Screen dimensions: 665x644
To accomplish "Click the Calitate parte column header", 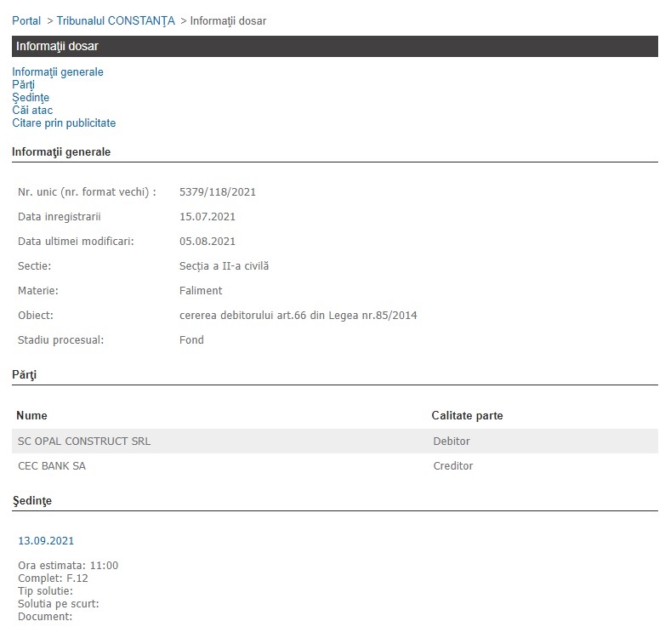I will point(468,416).
